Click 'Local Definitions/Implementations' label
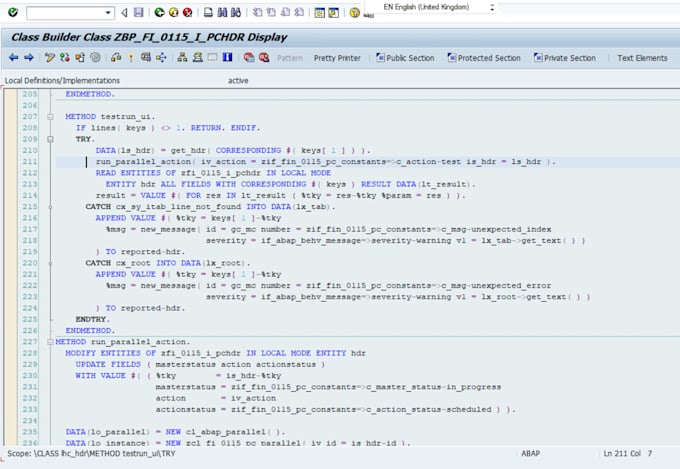The height and width of the screenshot is (469, 680). pyautogui.click(x=62, y=81)
